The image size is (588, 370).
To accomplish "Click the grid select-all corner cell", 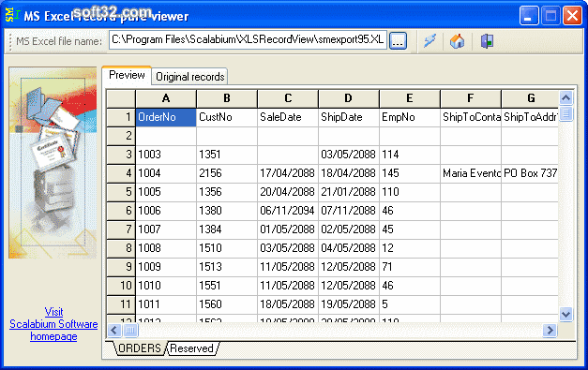I will (121, 98).
